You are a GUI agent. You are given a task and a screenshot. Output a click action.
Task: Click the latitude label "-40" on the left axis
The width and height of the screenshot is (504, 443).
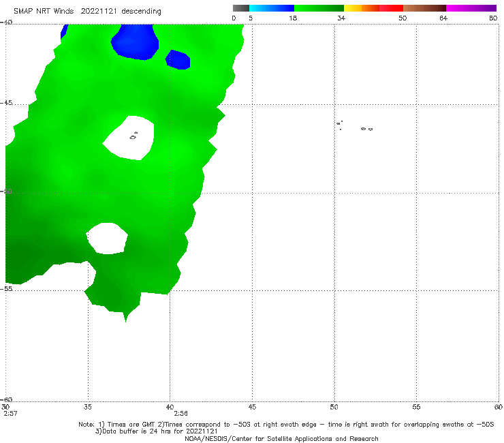click(6, 22)
